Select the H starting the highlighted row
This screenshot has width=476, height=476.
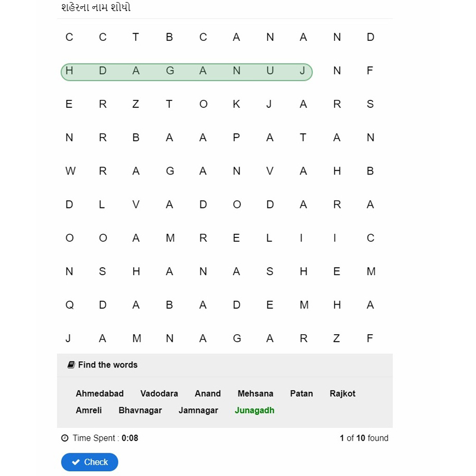click(x=69, y=71)
